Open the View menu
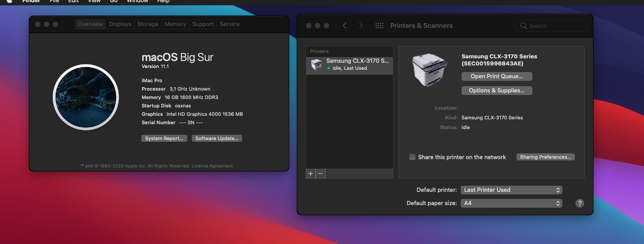This screenshot has width=644, height=244. (x=94, y=1)
